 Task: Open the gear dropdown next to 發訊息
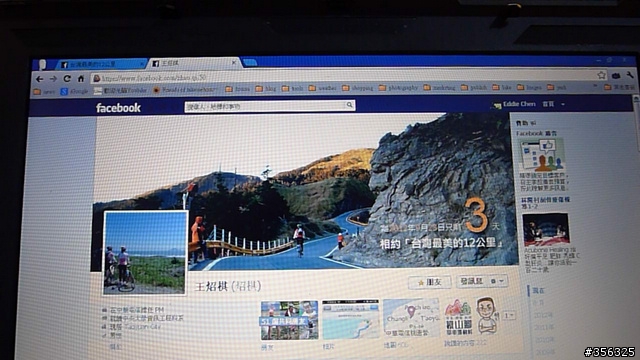[497, 281]
